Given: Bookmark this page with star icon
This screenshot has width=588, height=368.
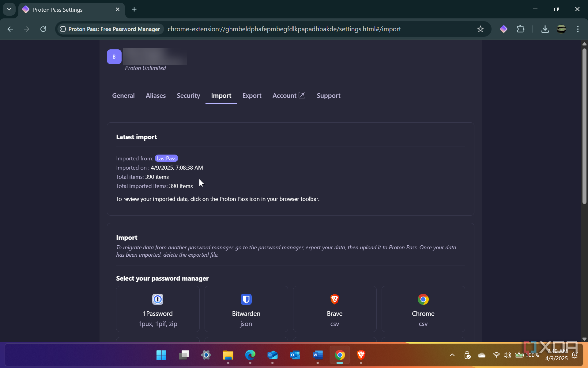Looking at the screenshot, I should [x=480, y=29].
